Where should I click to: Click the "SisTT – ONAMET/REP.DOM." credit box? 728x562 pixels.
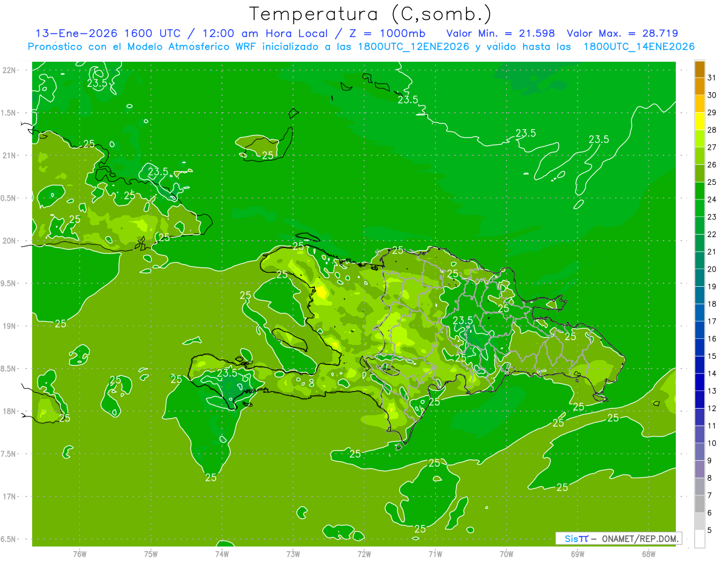click(618, 538)
